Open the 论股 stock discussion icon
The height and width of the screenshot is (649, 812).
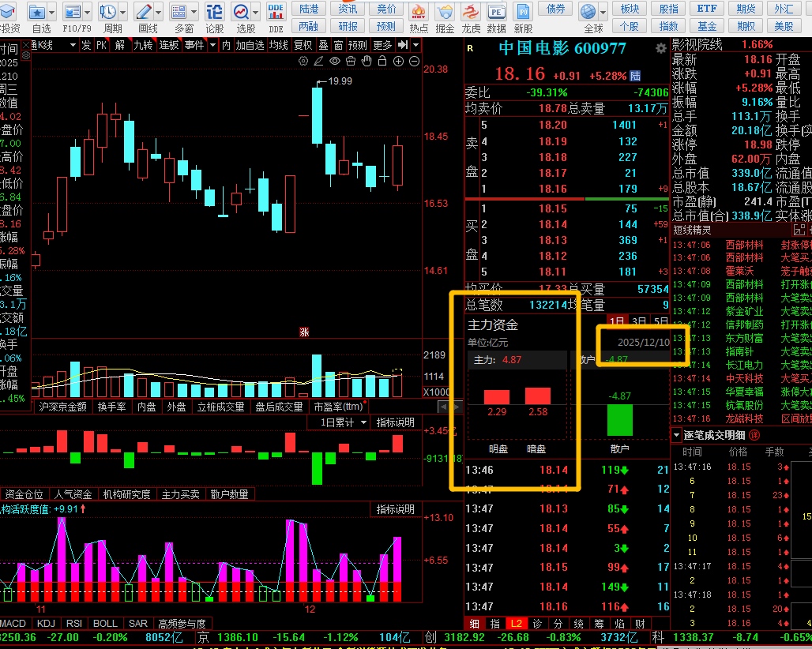point(214,11)
